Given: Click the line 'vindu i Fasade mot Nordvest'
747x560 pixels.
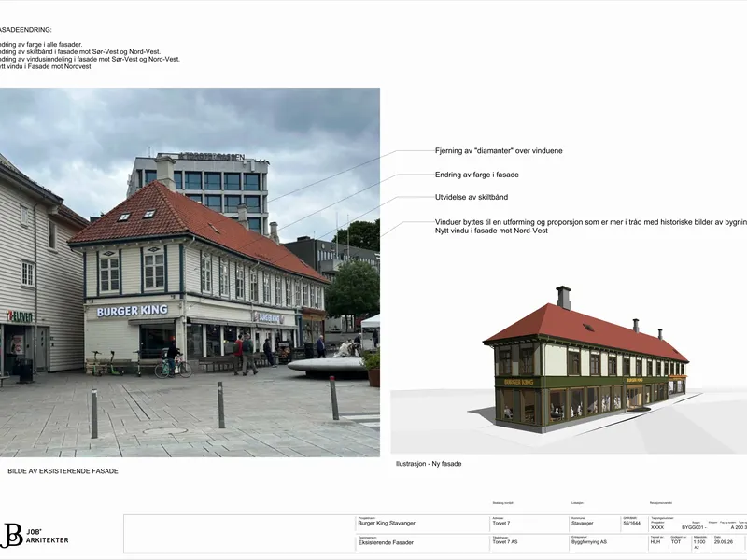Looking at the screenshot, I should click(x=46, y=66).
